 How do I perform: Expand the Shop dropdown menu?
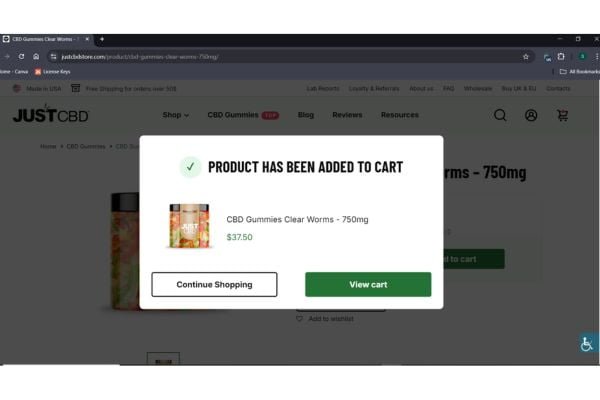pos(176,115)
